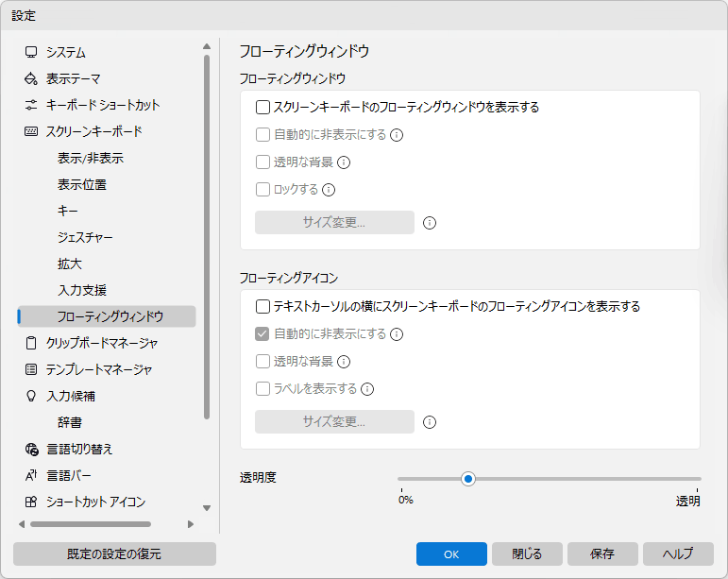
Task: Click the ショートカット アイコン grid icon
Action: pos(31,502)
